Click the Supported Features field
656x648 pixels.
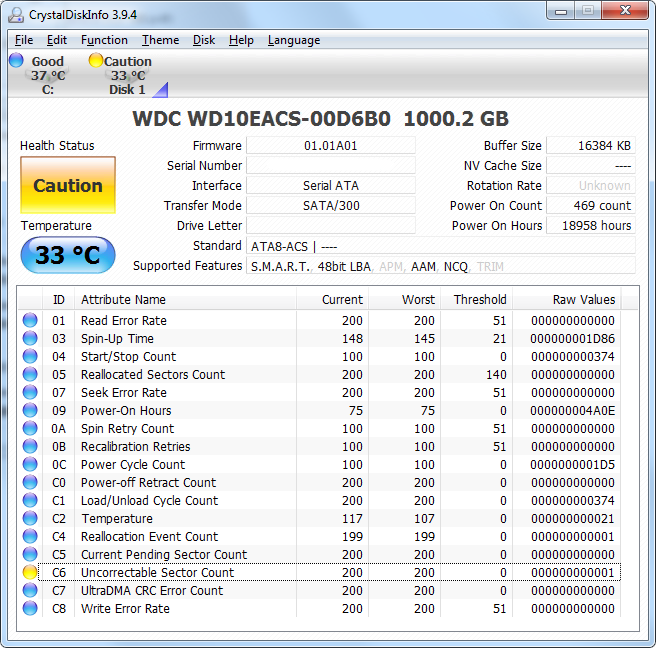click(441, 266)
